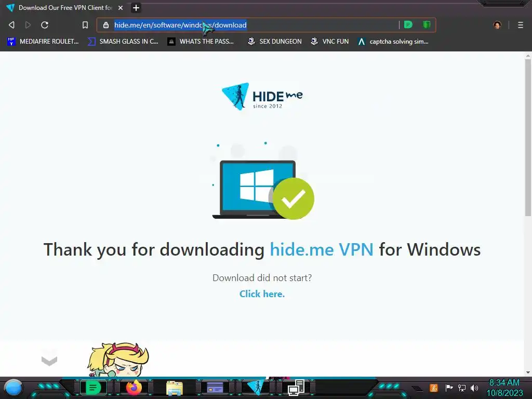The width and height of the screenshot is (532, 399).
Task: Open the network computers taskbar icon
Action: 296,388
